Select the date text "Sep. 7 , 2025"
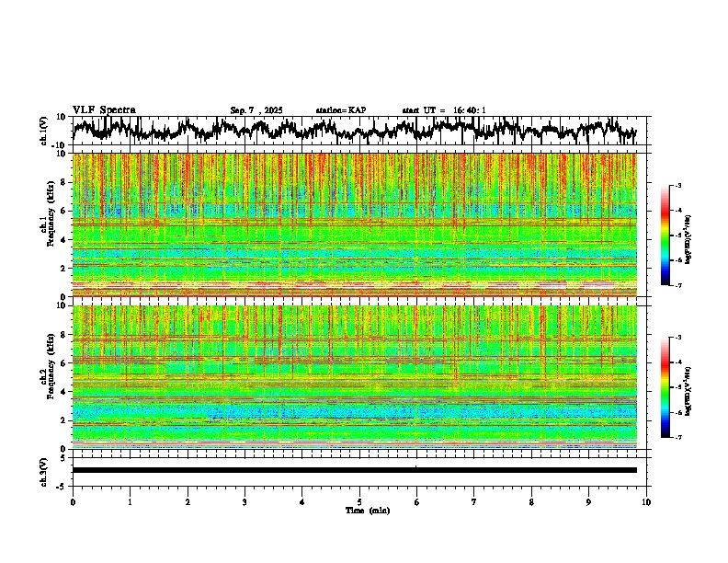The width and height of the screenshot is (728, 563). pos(256,110)
